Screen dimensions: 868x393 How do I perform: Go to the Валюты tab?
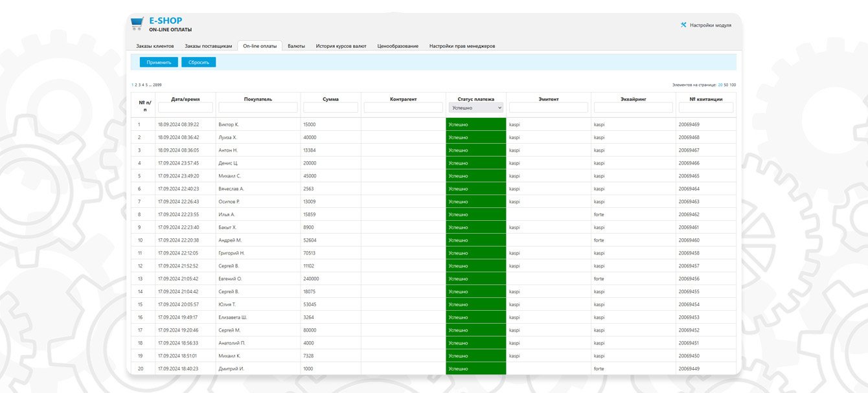296,46
